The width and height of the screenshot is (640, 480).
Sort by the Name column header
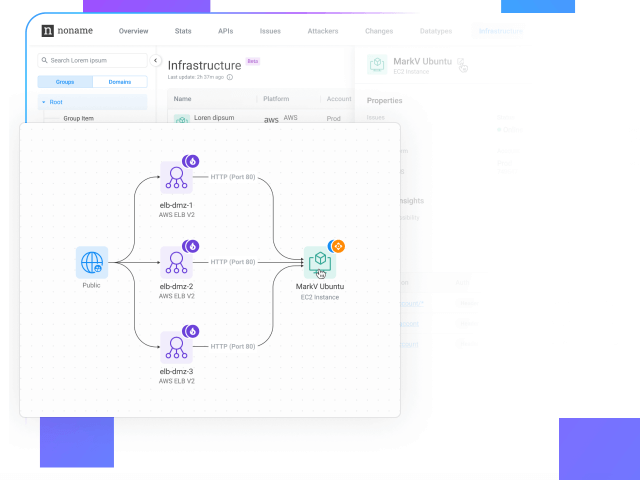182,99
